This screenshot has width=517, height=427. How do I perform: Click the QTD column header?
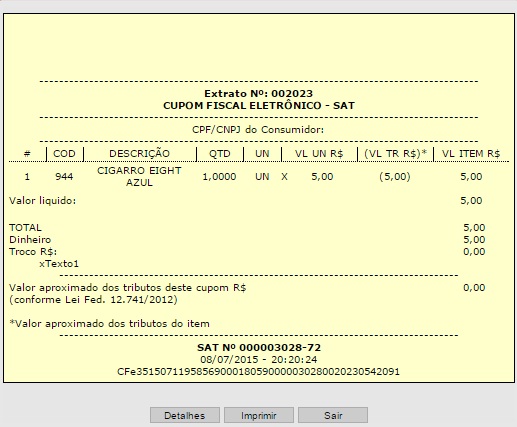click(220, 154)
